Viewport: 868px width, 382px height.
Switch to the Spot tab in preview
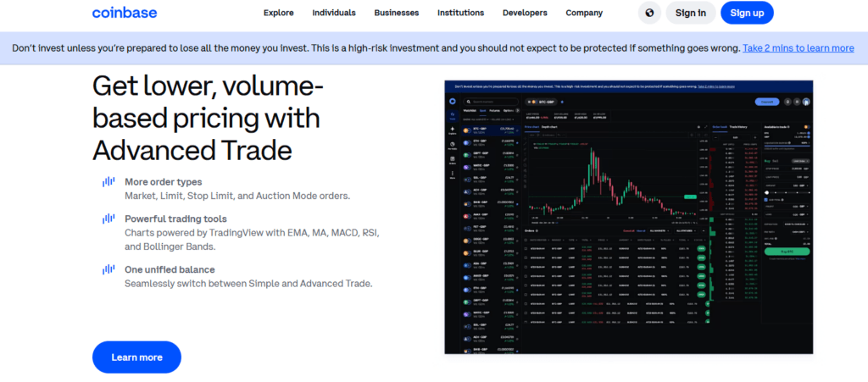[482, 111]
